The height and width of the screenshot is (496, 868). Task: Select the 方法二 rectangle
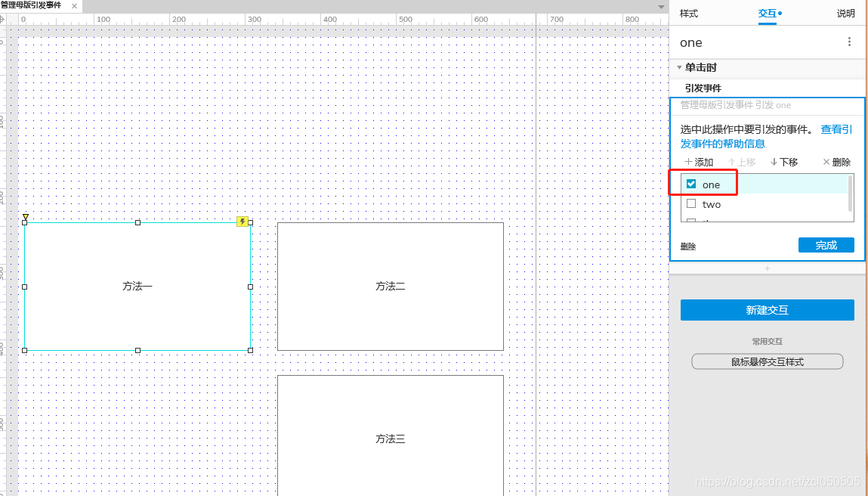(x=391, y=287)
